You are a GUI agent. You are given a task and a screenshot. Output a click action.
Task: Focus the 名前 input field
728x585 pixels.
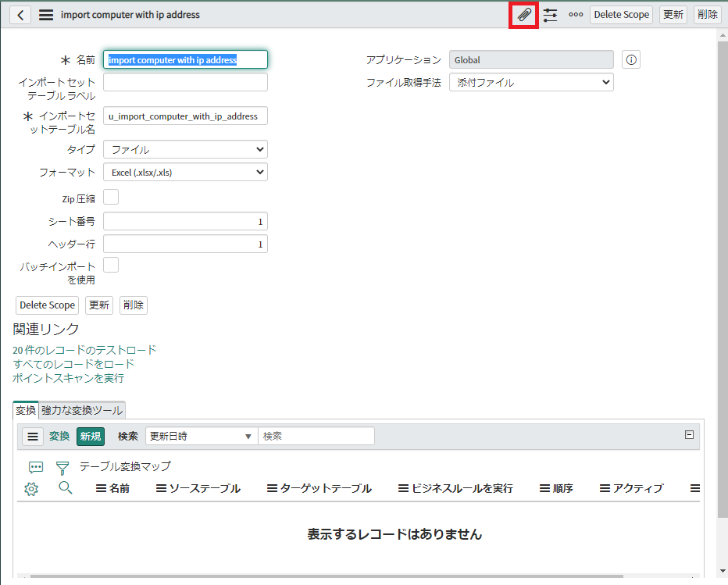[x=185, y=59]
